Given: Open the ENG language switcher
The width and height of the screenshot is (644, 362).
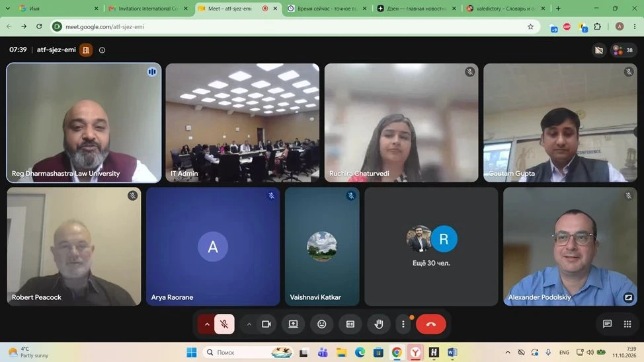Looking at the screenshot, I should (x=564, y=352).
